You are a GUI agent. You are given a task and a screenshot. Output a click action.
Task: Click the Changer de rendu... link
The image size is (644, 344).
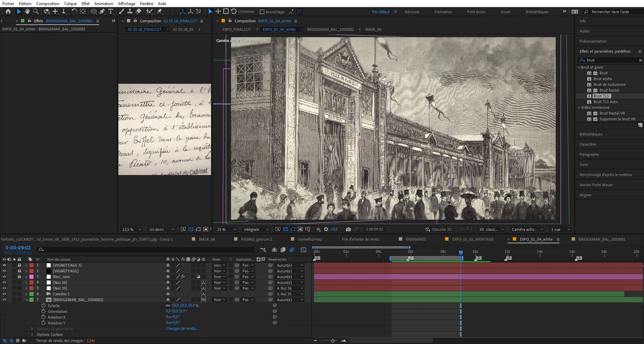(182, 328)
